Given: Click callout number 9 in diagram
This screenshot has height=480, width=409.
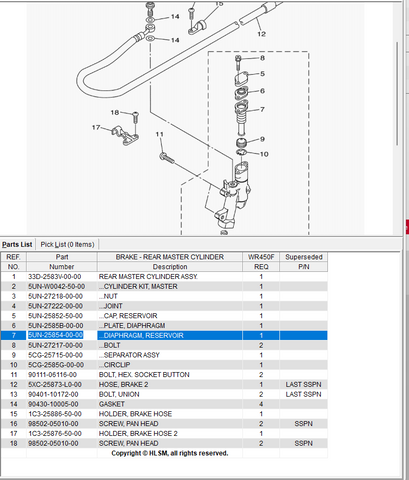Looking at the screenshot, I should coord(262,139).
